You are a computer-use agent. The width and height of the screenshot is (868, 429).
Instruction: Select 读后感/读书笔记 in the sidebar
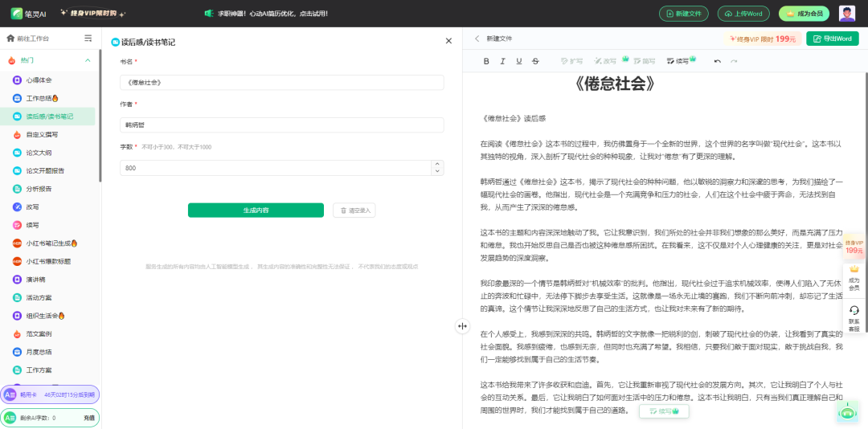[x=47, y=116]
